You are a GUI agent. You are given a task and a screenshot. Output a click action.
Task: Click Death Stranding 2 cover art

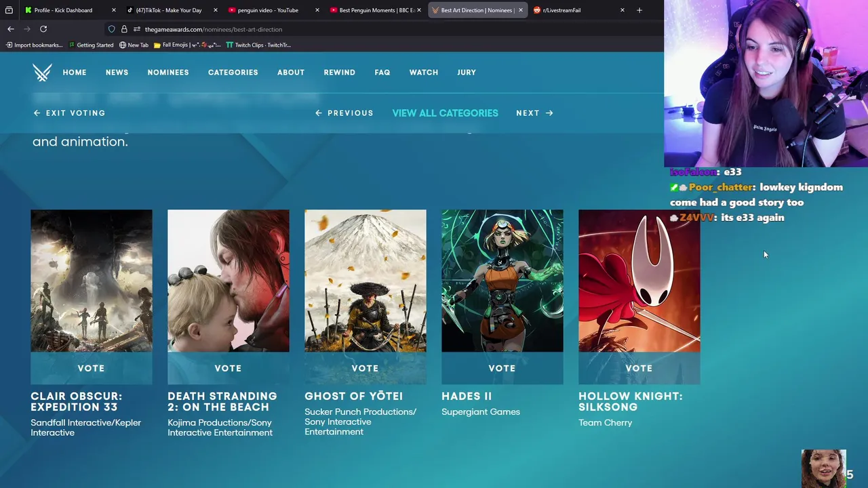pyautogui.click(x=229, y=281)
